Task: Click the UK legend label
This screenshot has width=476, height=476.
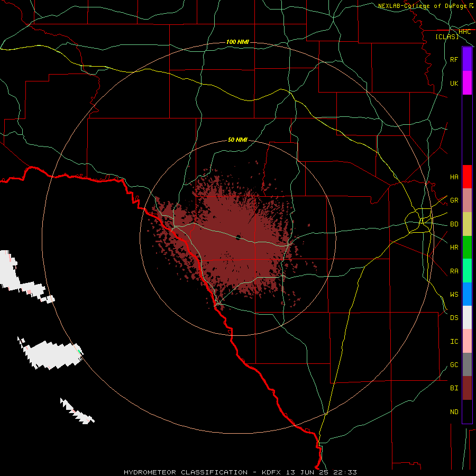Action: pos(454,83)
